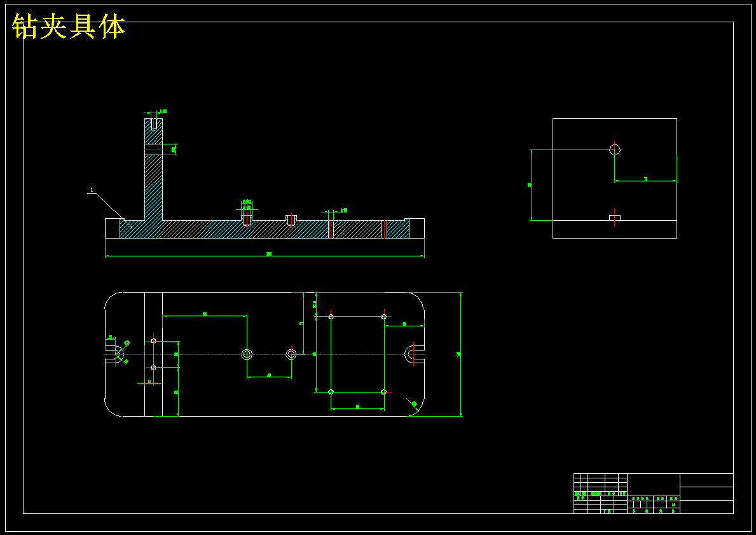Click the title block table with green text
The height and width of the screenshot is (535, 756).
pos(653,494)
